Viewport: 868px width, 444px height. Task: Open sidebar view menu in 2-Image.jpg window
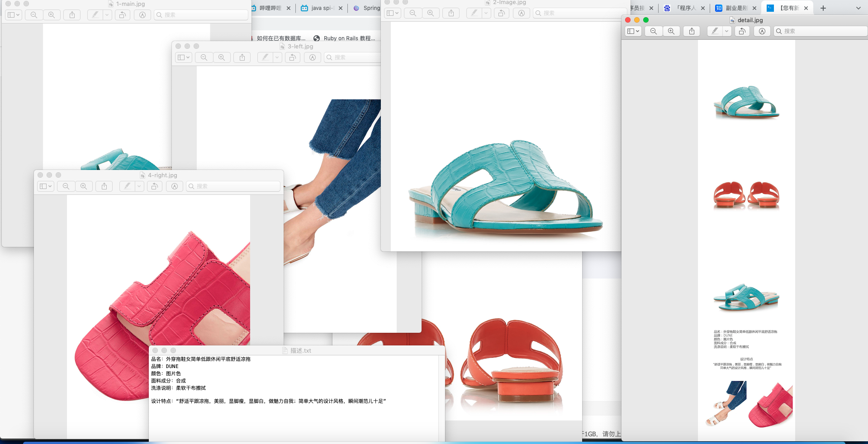(392, 13)
